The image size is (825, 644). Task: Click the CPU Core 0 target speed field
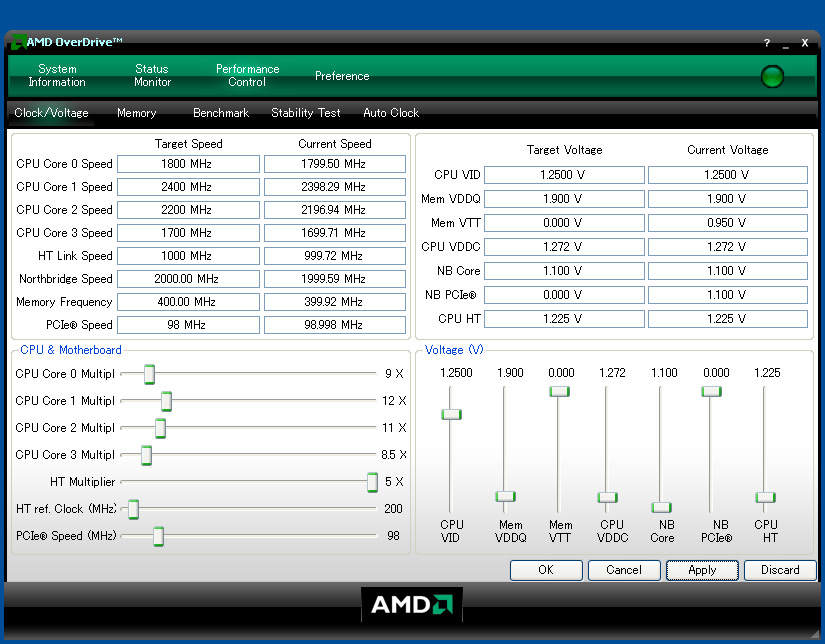click(188, 164)
